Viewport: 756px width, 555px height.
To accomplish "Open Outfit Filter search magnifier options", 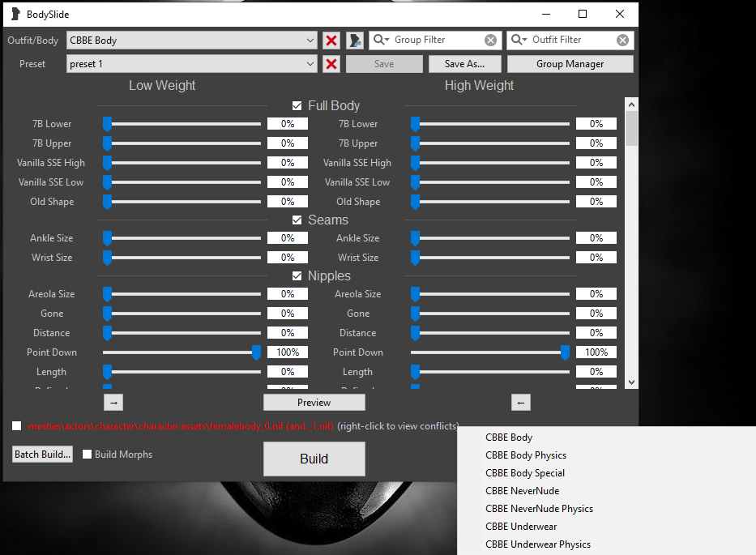I will point(519,40).
